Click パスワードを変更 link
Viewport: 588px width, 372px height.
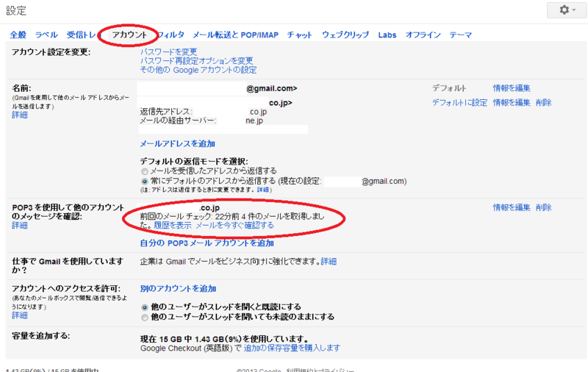(169, 51)
